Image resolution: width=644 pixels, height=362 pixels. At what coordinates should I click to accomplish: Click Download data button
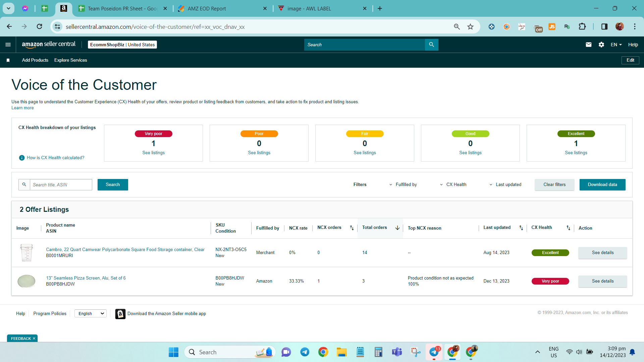click(602, 185)
